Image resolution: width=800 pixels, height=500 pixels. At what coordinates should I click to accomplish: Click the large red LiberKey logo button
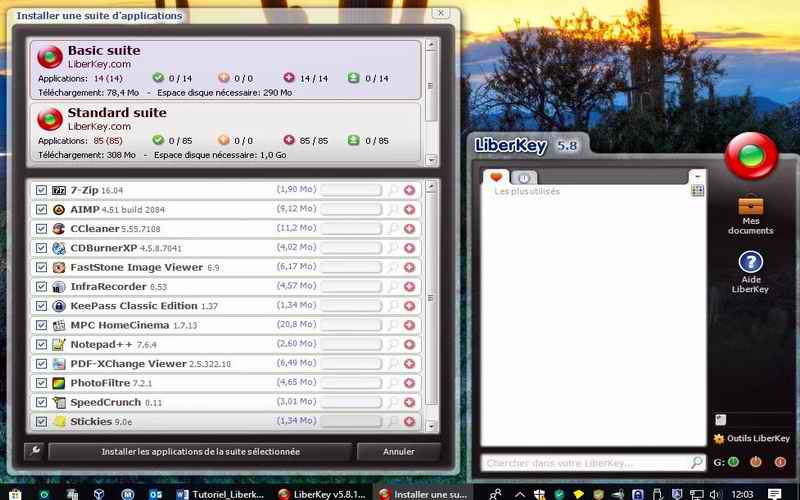(x=750, y=157)
